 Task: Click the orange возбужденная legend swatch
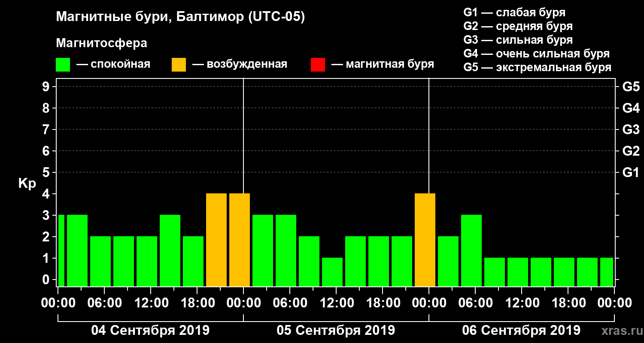pyautogui.click(x=179, y=65)
